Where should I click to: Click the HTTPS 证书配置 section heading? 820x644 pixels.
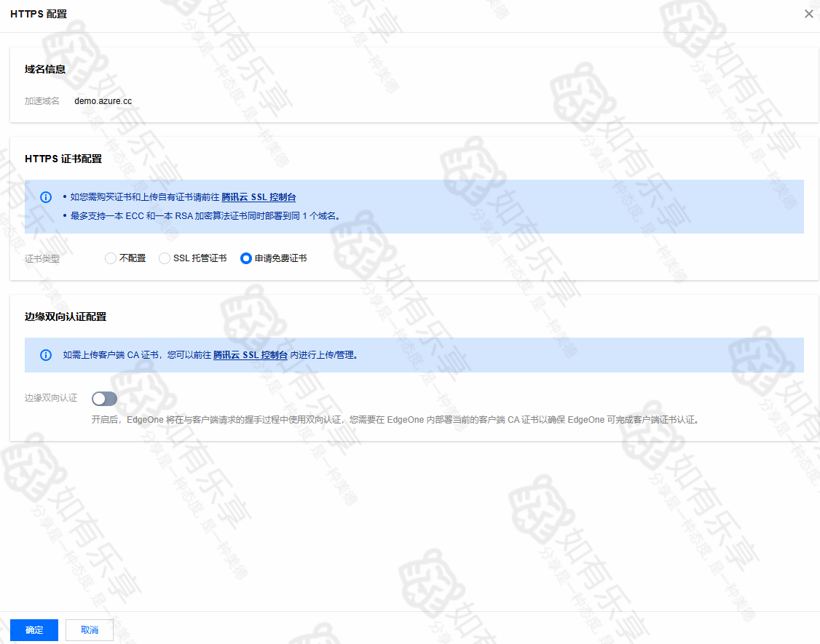pyautogui.click(x=63, y=159)
